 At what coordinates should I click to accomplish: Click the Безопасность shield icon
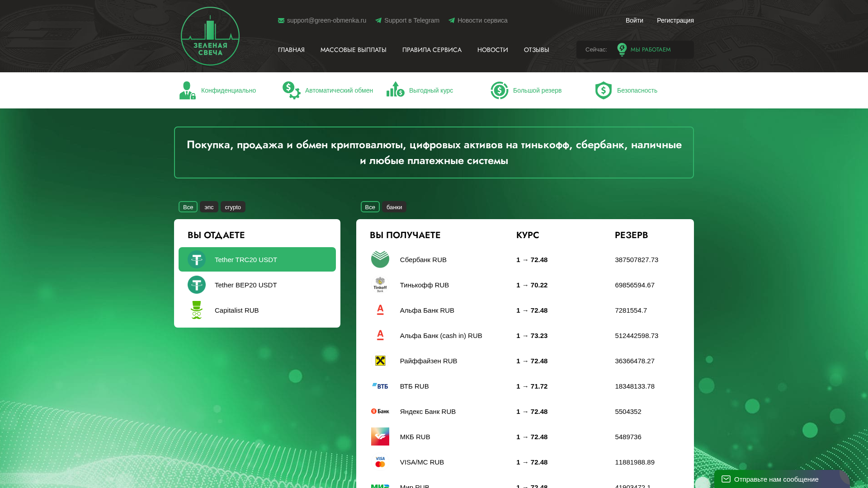point(604,90)
